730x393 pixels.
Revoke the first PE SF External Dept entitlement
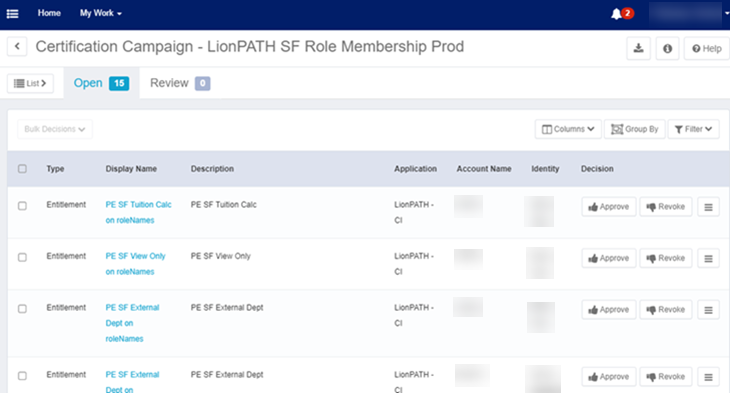point(666,310)
